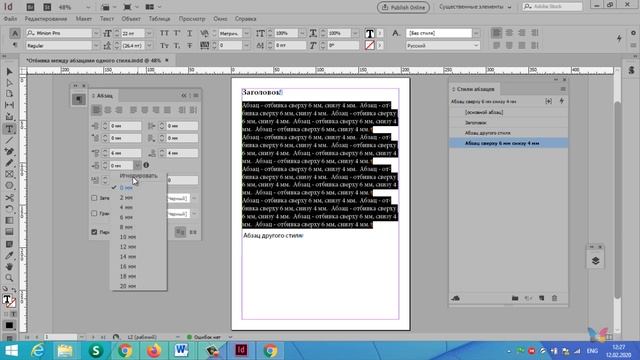Viewport: 640px width, 360px height.
Task: Open the Regular font style dropdown
Action: [x=96, y=46]
